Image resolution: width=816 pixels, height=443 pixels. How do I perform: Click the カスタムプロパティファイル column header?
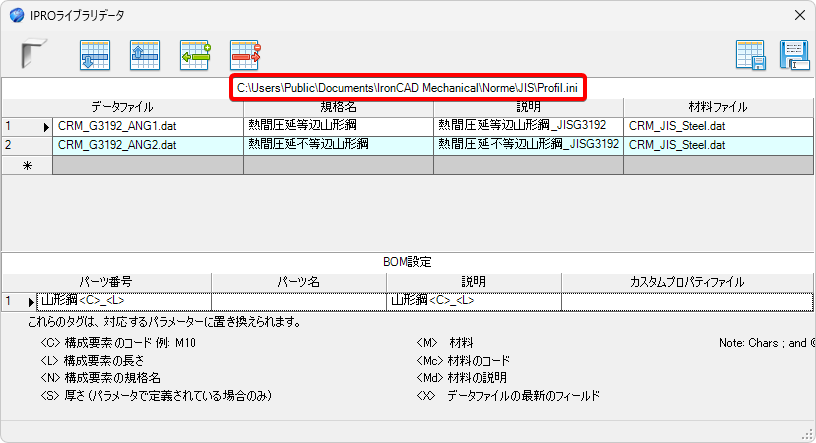687,282
